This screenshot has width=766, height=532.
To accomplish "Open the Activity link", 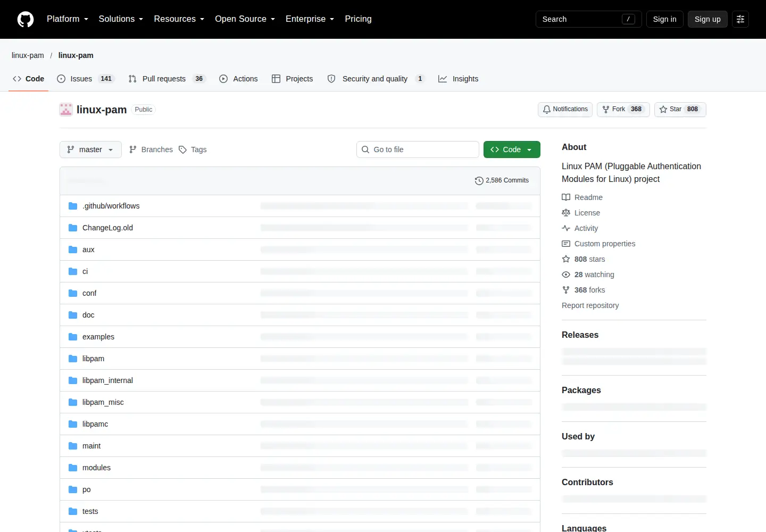I will [x=580, y=228].
